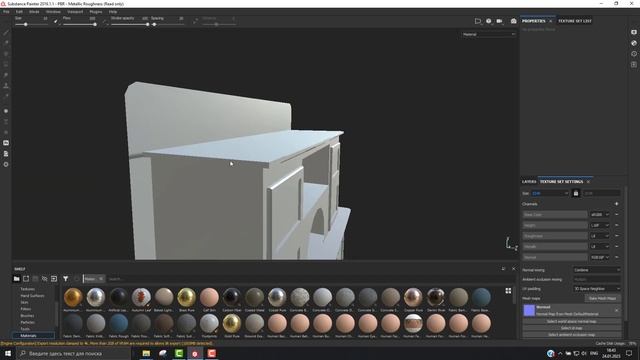Click the Windows taskbar search box

click(73, 353)
